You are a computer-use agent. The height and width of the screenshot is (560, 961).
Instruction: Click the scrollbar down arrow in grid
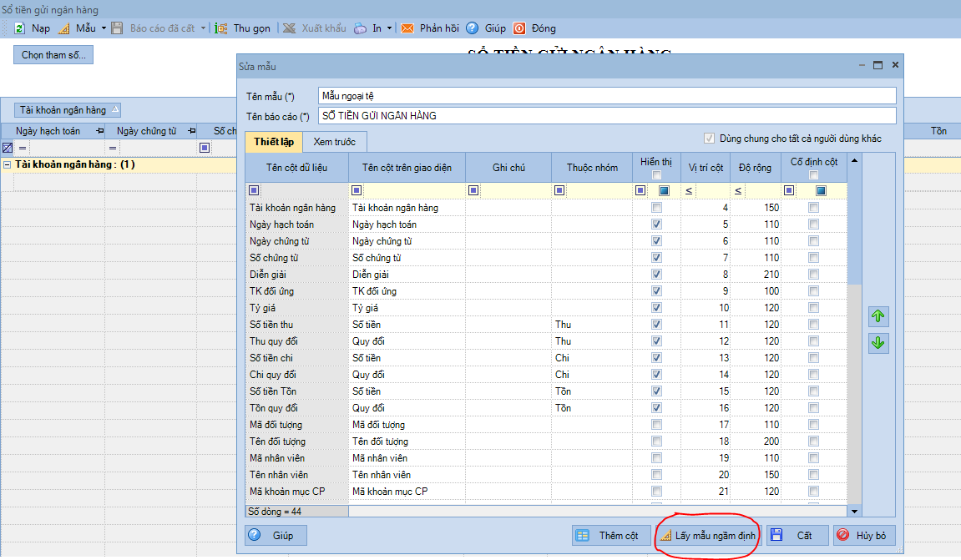[854, 511]
